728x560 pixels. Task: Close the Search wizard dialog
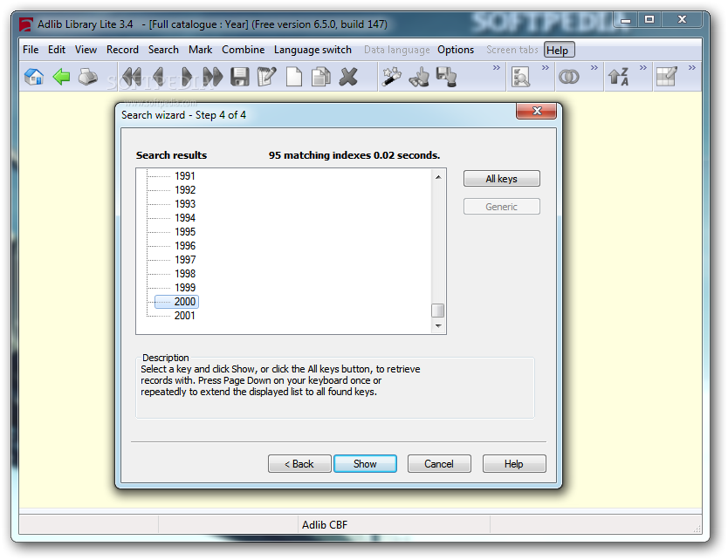pyautogui.click(x=537, y=111)
